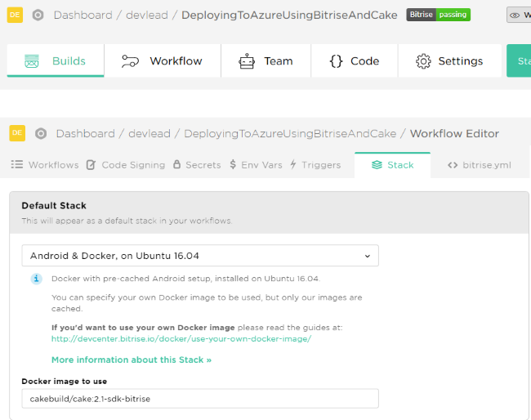Click the Code curly braces icon
Screen dimensions: 531x420
pos(336,61)
